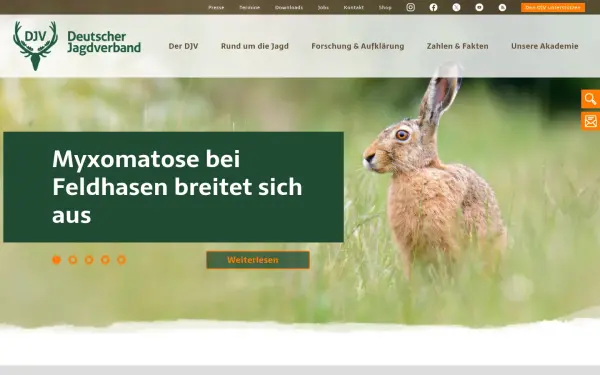Image resolution: width=600 pixels, height=375 pixels.
Task: Select the fifth slider dot
Action: tap(121, 260)
